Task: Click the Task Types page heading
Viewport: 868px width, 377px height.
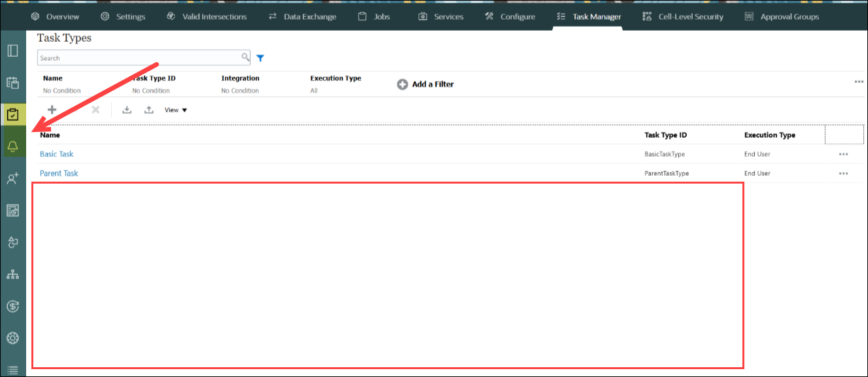Action: pos(64,38)
